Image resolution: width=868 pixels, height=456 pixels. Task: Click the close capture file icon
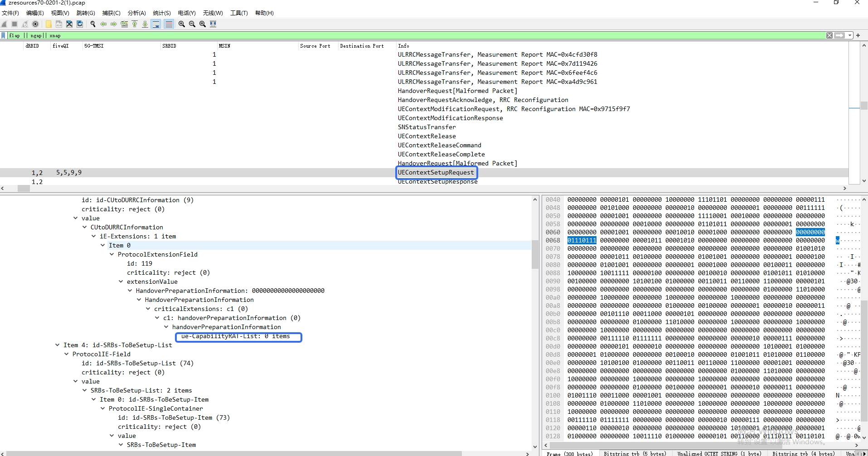(69, 24)
